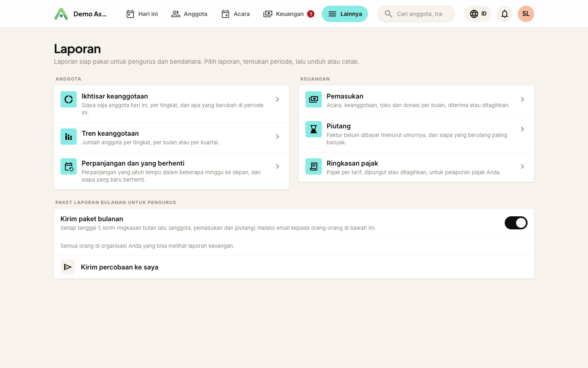588x368 pixels.
Task: Toggle the Kirim paket bulanan switch off
Action: click(x=516, y=223)
